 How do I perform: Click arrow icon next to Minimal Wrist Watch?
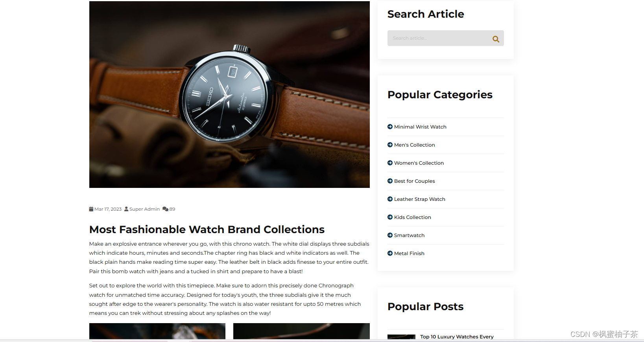coord(390,127)
